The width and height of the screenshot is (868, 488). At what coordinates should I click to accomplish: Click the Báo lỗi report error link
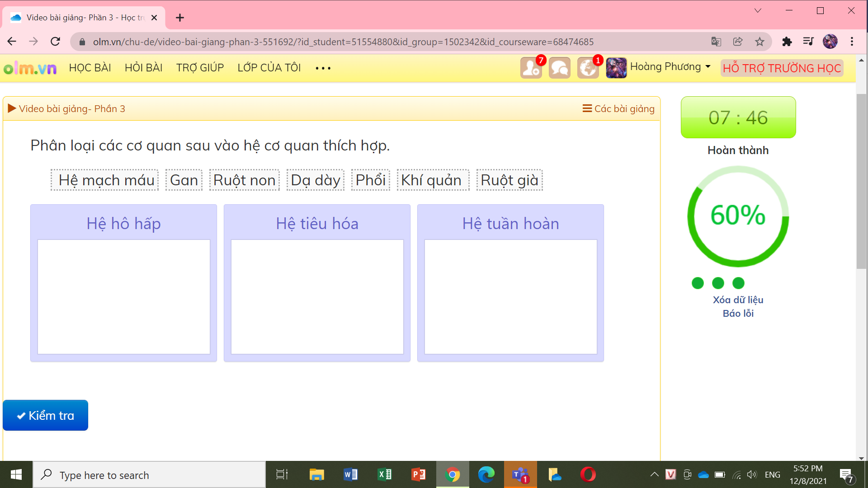[739, 313]
